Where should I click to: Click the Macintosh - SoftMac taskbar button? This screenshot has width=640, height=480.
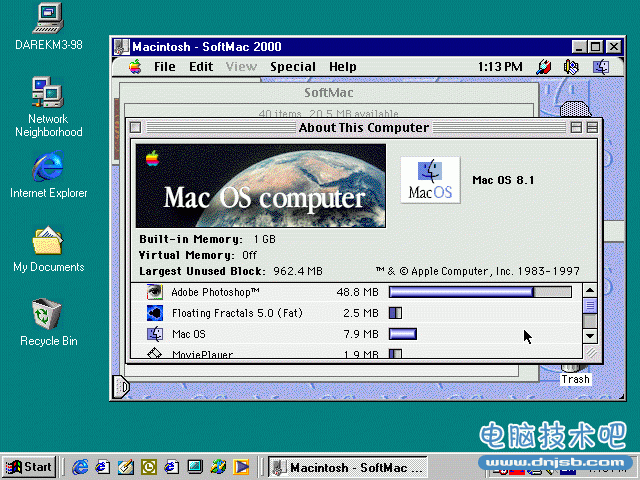pyautogui.click(x=350, y=466)
